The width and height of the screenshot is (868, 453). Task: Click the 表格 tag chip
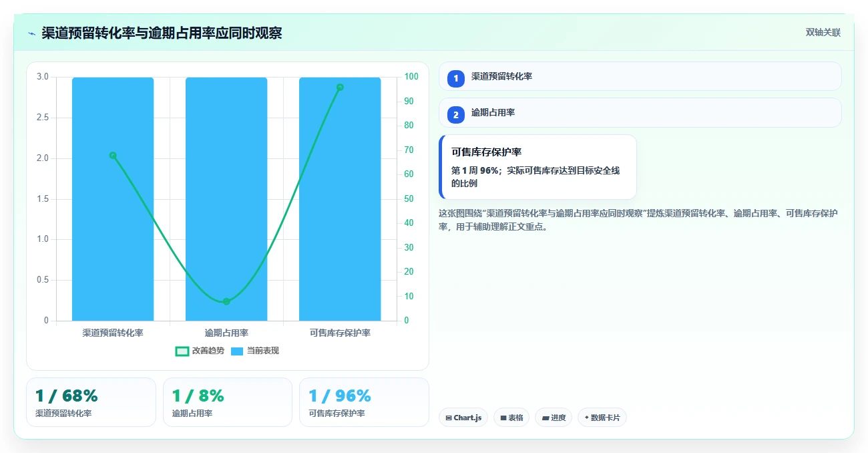[x=511, y=418]
